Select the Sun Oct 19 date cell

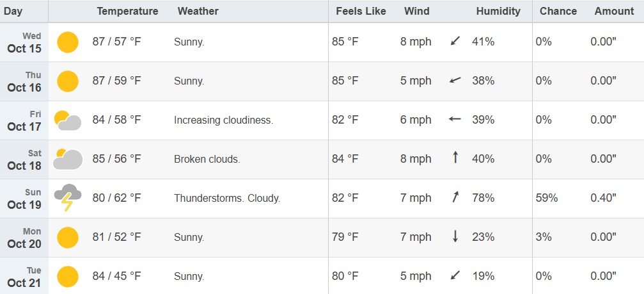coord(24,199)
